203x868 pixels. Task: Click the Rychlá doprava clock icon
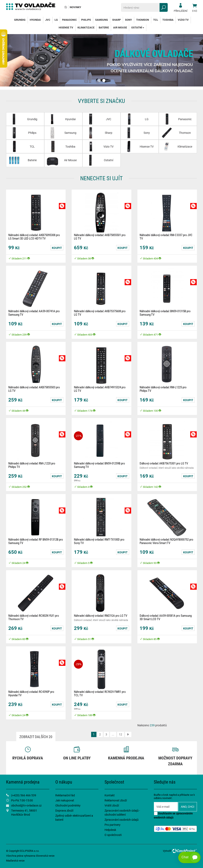pyautogui.click(x=28, y=749)
